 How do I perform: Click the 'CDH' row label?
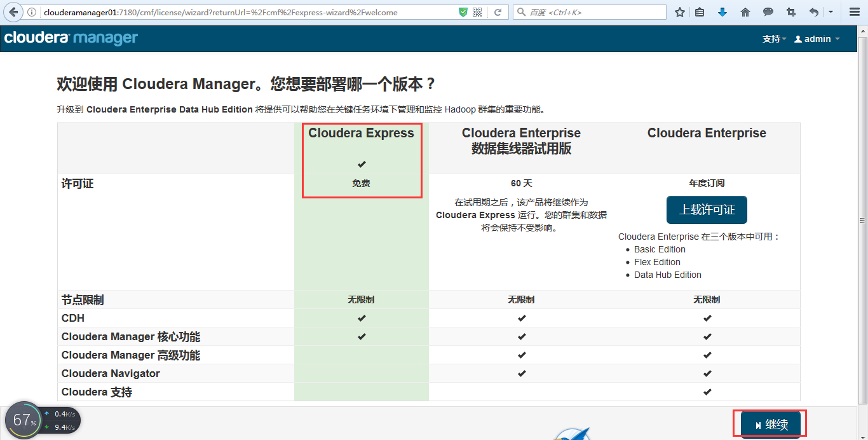tap(73, 318)
